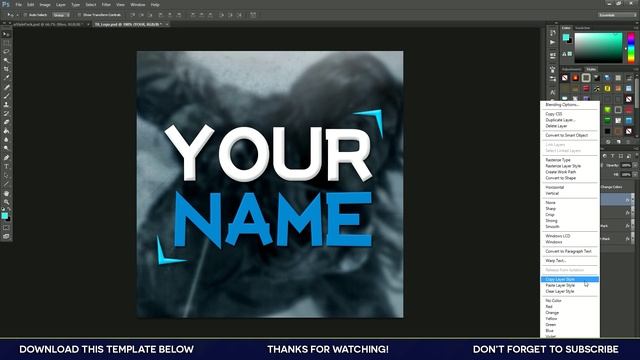This screenshot has width=640, height=360.
Task: Choose Duplicate Layer in context menu
Action: [560, 120]
